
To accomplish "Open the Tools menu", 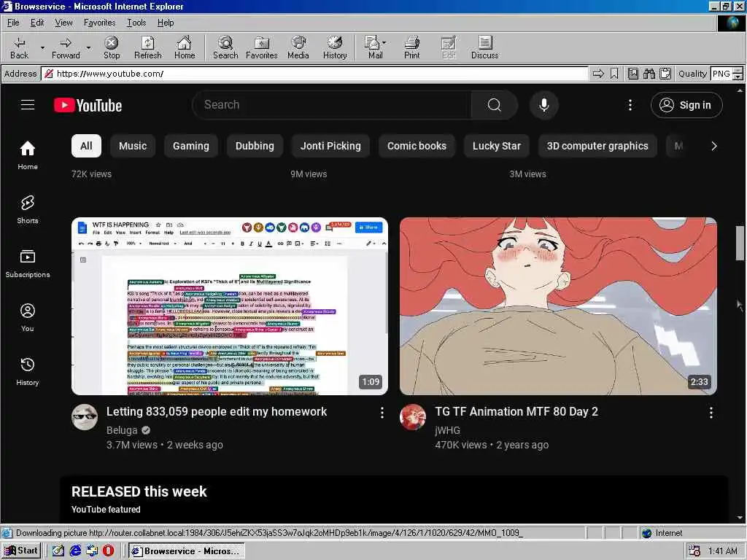I will [x=136, y=23].
